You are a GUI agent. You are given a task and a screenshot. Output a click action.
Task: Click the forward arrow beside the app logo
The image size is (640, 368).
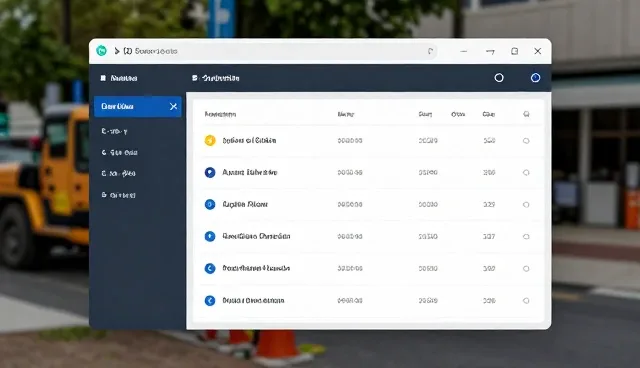[117, 51]
